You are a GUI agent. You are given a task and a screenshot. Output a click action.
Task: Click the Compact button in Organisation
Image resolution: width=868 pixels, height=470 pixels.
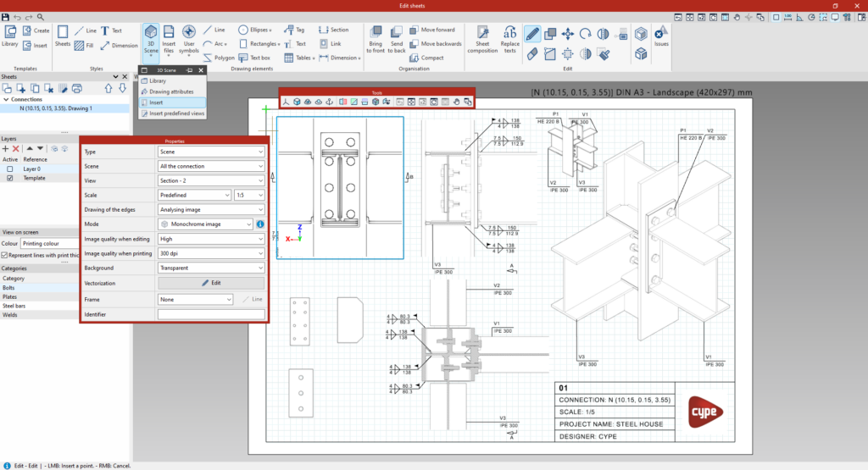coord(427,58)
